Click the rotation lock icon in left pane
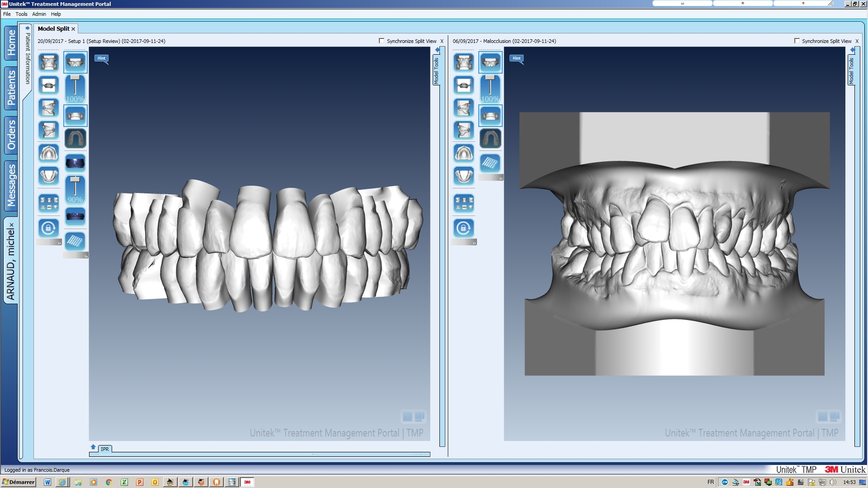The width and height of the screenshot is (868, 488). pyautogui.click(x=48, y=228)
